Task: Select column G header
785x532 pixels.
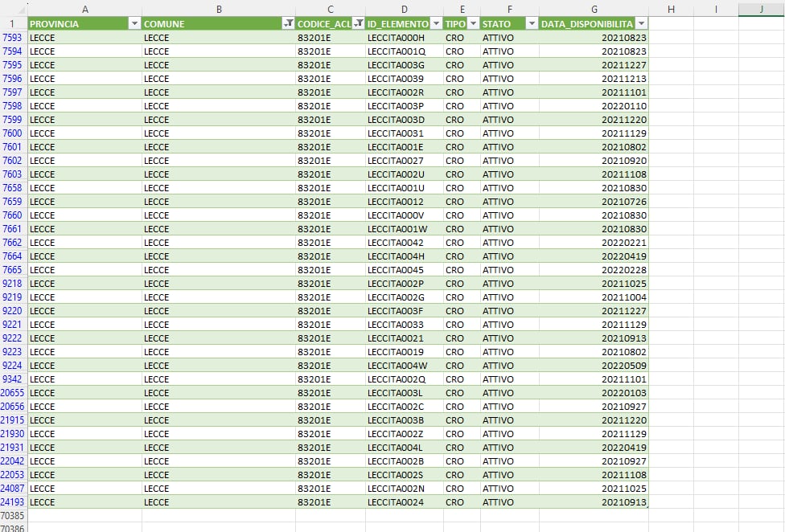Action: (594, 9)
